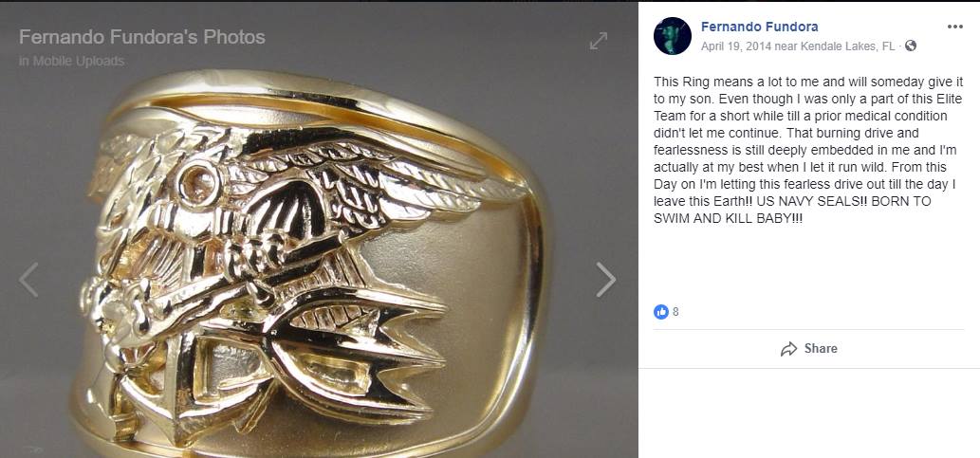Open the Mobile Uploads album
This screenshot has height=458, width=980.
pyautogui.click(x=78, y=62)
